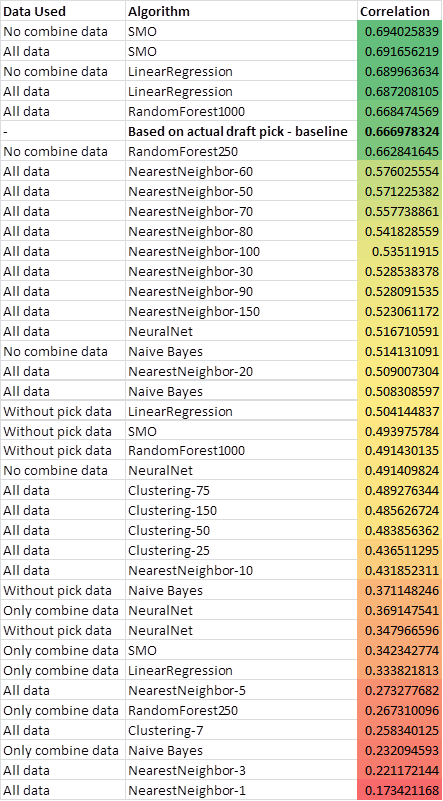The image size is (443, 801).
Task: Select the NearestNeighbor-100 algorithm cell
Action: click(x=241, y=251)
